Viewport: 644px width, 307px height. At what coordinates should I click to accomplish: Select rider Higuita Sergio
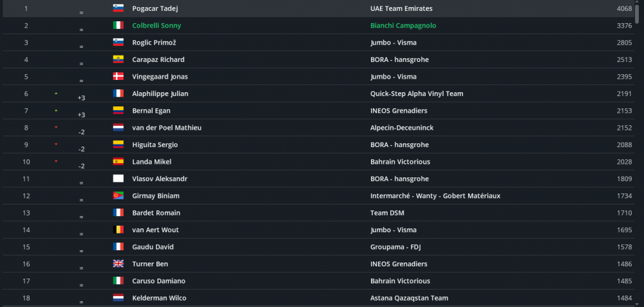point(155,144)
